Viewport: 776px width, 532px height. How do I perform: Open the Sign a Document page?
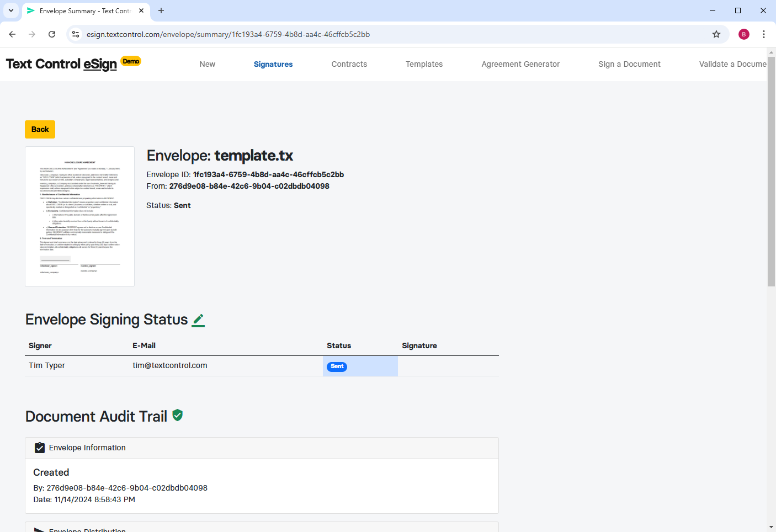tap(629, 64)
